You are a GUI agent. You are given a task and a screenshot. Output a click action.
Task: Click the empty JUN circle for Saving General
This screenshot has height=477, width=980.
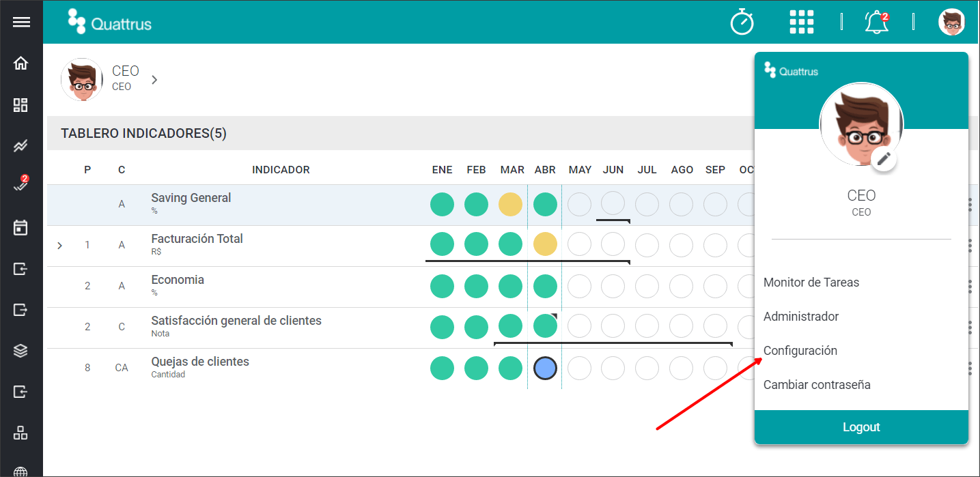coord(613,203)
